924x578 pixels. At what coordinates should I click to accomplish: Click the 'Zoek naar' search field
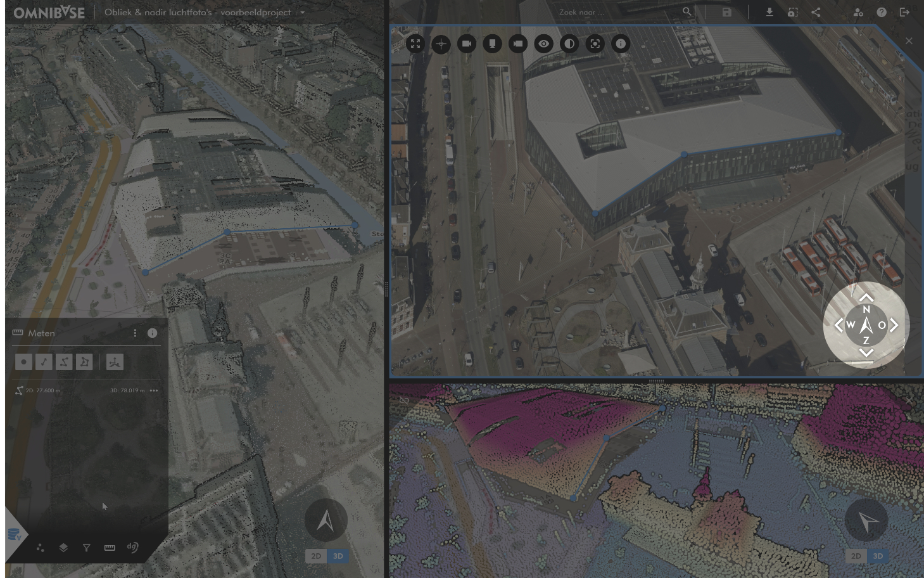(617, 12)
